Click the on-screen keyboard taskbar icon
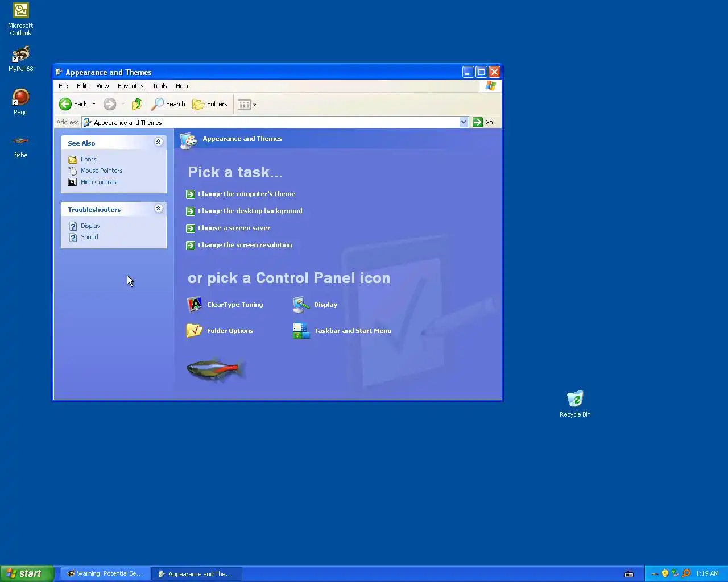Viewport: 728px width, 582px height. [629, 574]
